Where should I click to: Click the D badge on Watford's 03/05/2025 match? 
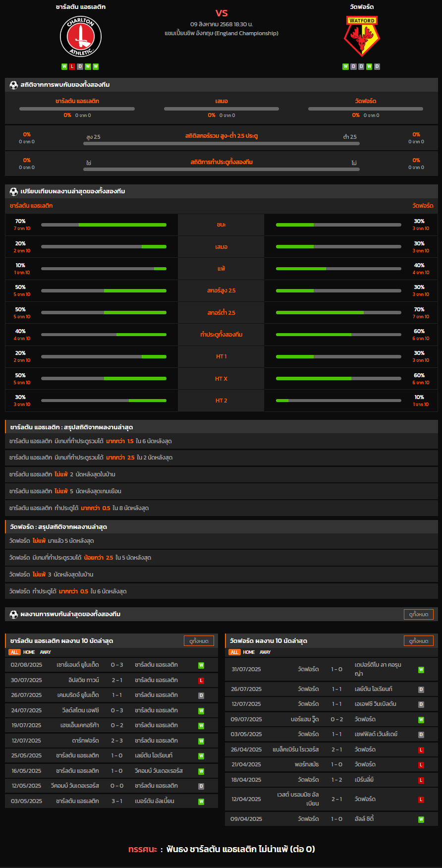point(421,735)
